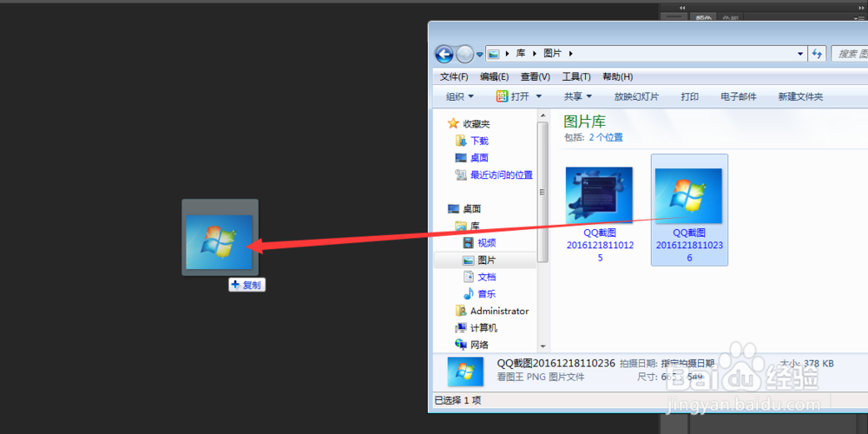868x434 pixels.
Task: Open the 帮助(H) menu
Action: coord(618,76)
